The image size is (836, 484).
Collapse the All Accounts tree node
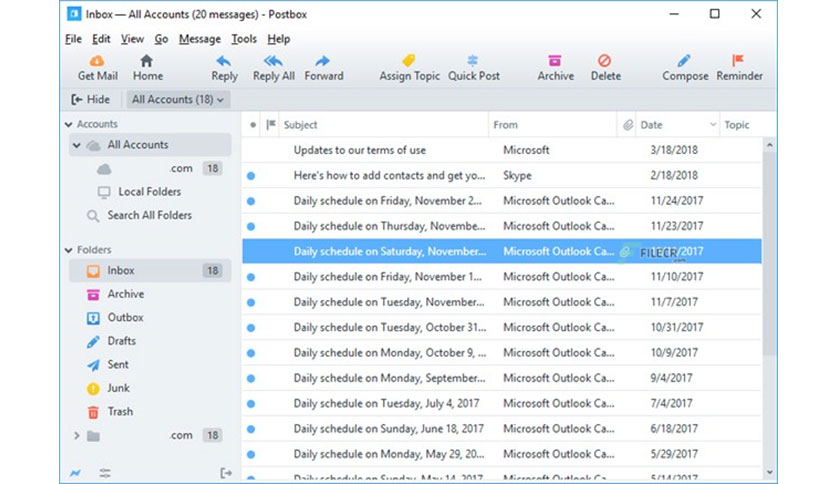(x=77, y=145)
